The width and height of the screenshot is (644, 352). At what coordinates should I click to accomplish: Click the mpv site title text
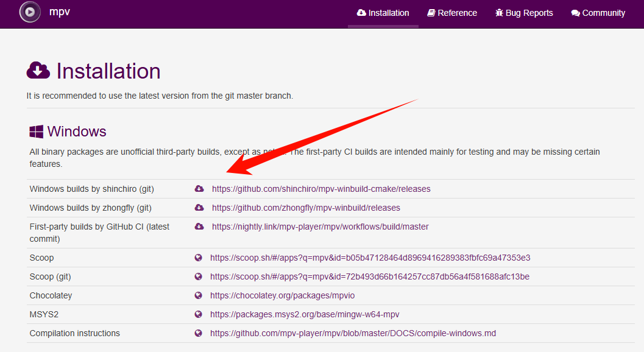click(60, 12)
